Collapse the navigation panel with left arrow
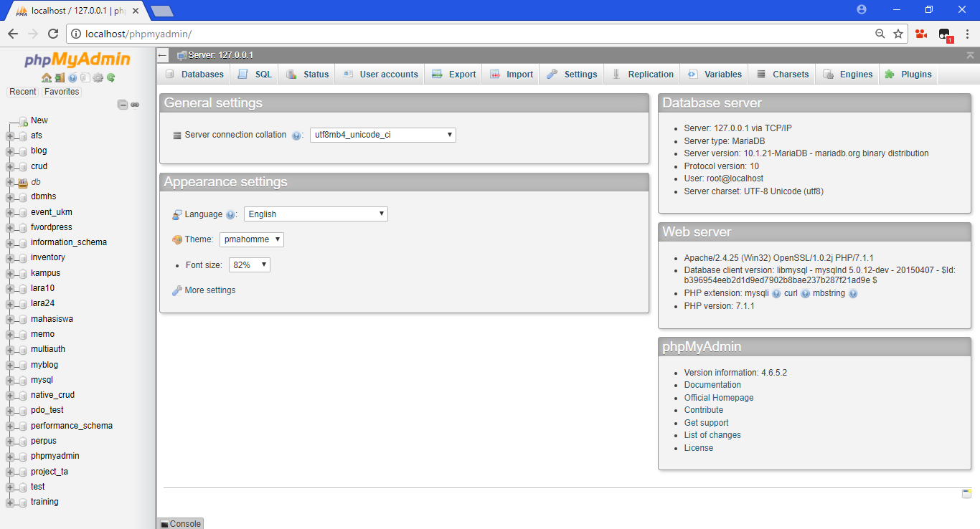980x529 pixels. tap(161, 54)
